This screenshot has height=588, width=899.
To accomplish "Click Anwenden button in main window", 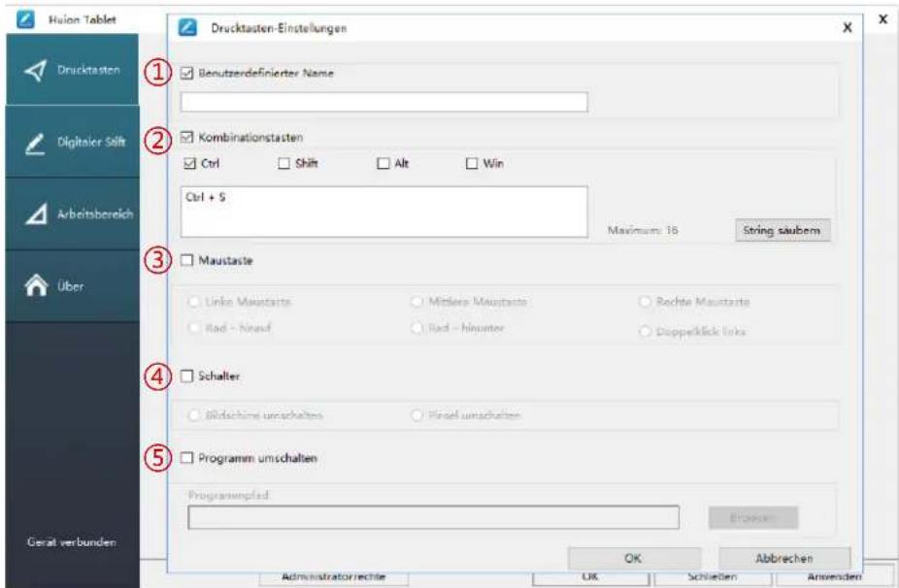I will 834,577.
